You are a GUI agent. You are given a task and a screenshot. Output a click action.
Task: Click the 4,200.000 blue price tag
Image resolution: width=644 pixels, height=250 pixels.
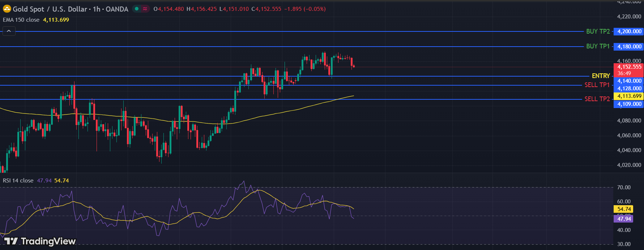coord(629,31)
